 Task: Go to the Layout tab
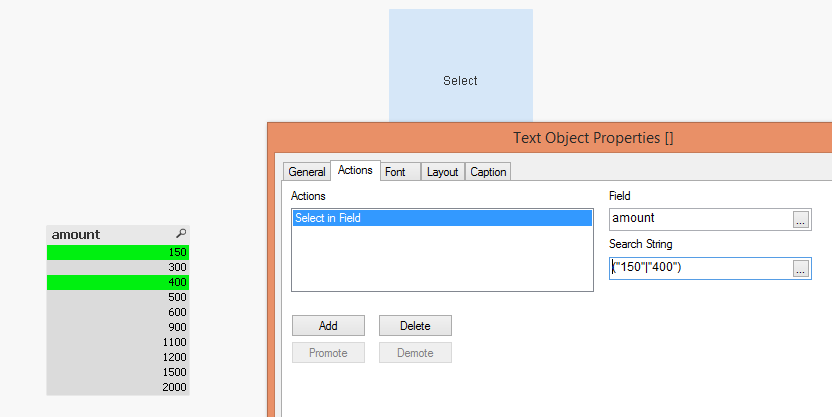[x=442, y=172]
